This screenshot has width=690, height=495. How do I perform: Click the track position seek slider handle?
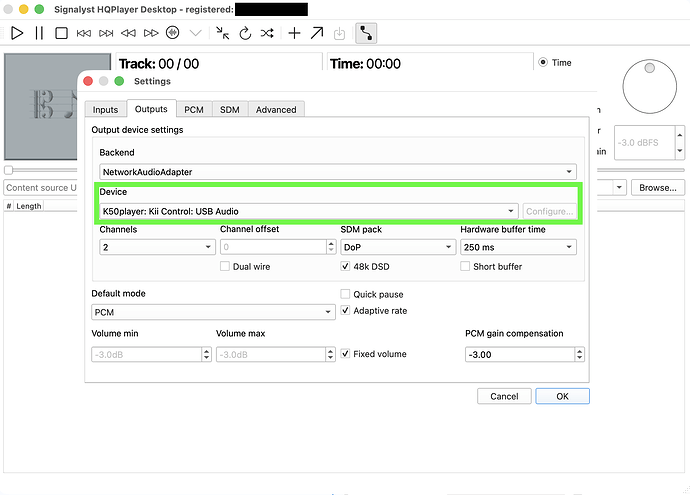(x=8, y=170)
